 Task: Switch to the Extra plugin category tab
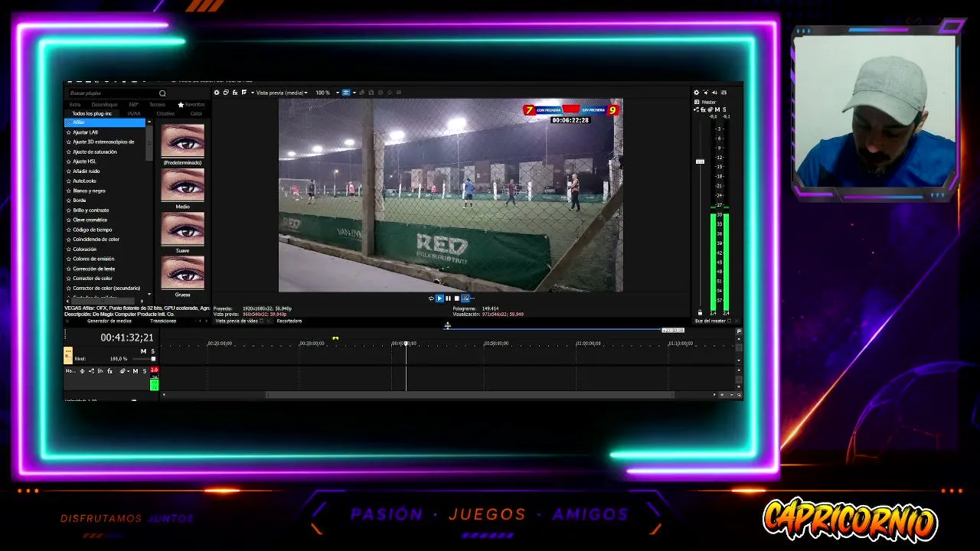point(75,105)
